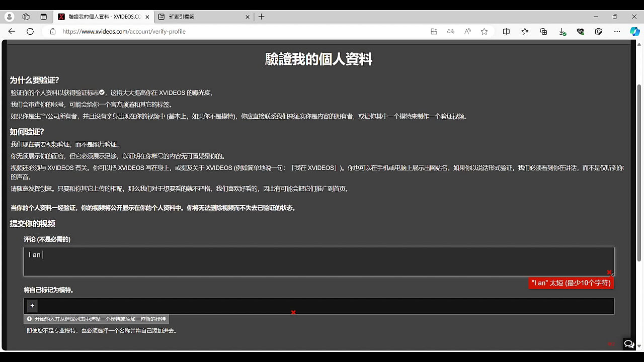Open the Split screen icon
Viewport: 644px width, 362px height.
click(506, 31)
